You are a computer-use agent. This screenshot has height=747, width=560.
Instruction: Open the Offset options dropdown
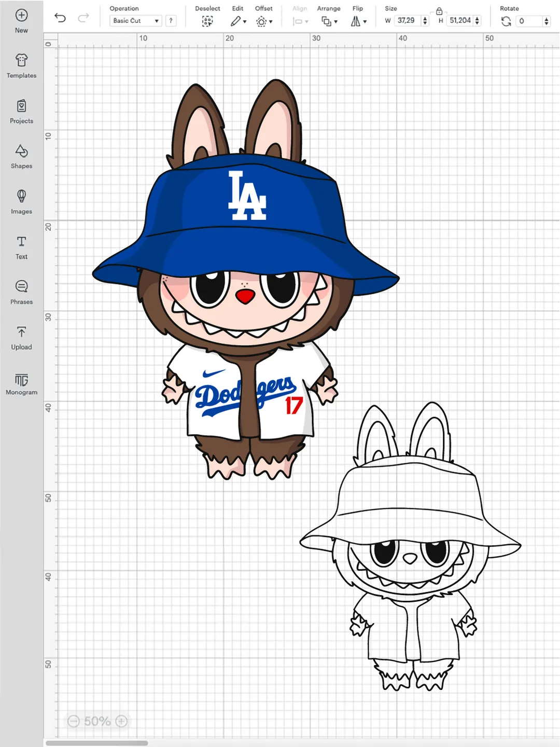(x=264, y=21)
